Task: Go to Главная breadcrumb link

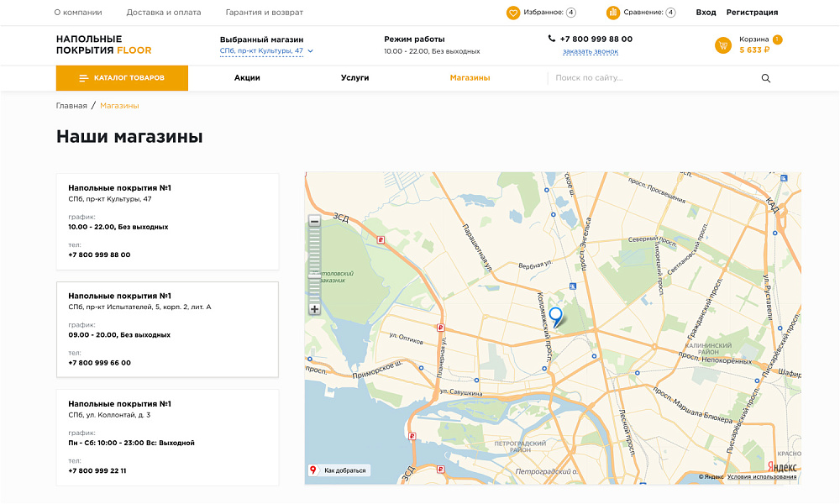Action: pos(71,106)
